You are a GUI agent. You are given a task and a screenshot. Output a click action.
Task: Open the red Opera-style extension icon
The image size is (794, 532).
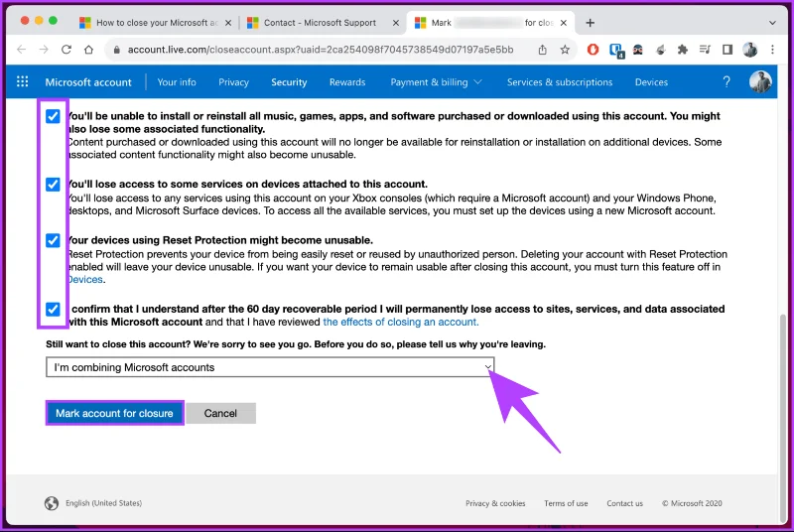(x=593, y=50)
